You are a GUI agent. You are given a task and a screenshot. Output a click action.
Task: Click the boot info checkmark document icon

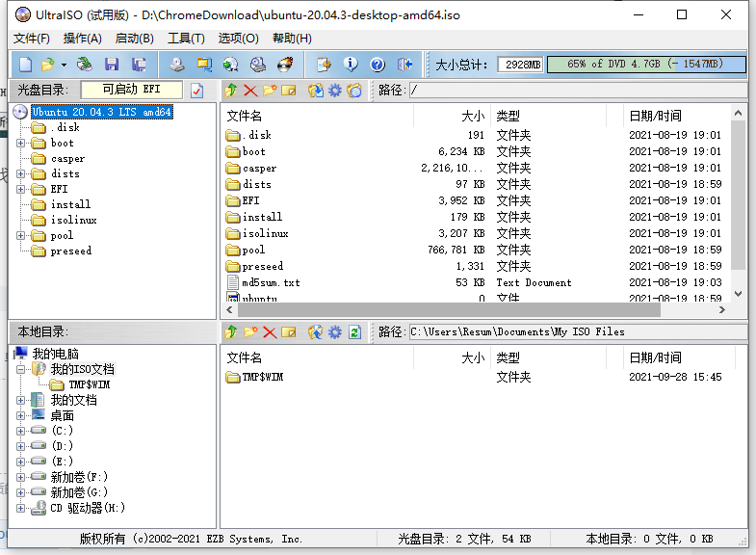click(x=196, y=91)
